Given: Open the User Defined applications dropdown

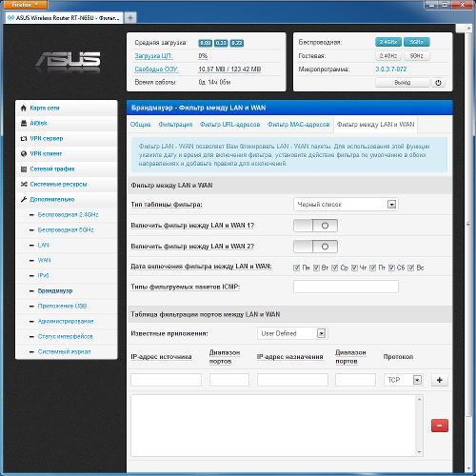Looking at the screenshot, I should coord(292,333).
